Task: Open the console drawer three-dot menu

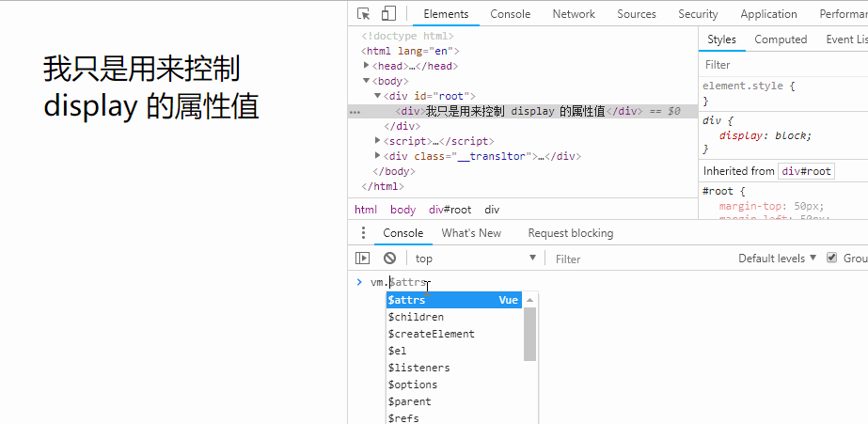Action: coord(363,233)
